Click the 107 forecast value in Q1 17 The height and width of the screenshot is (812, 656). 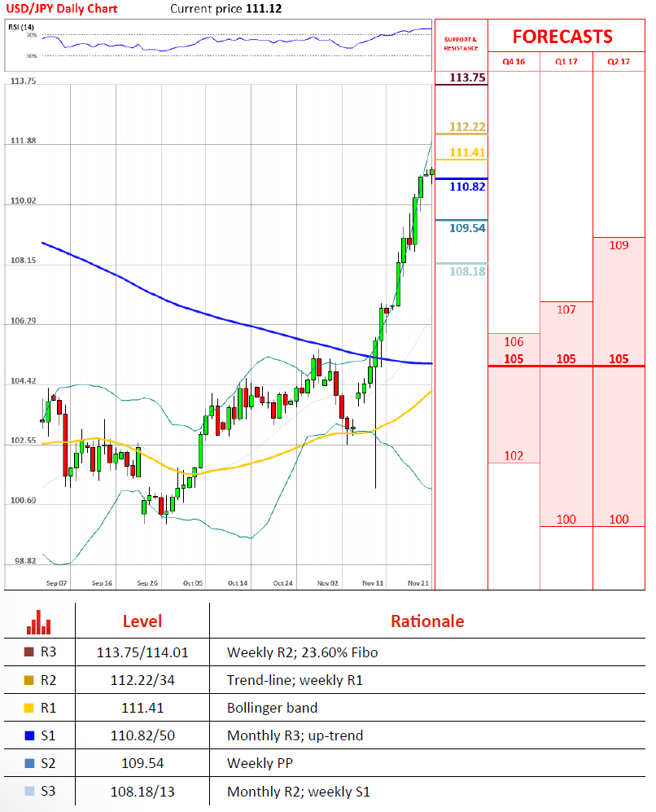566,309
